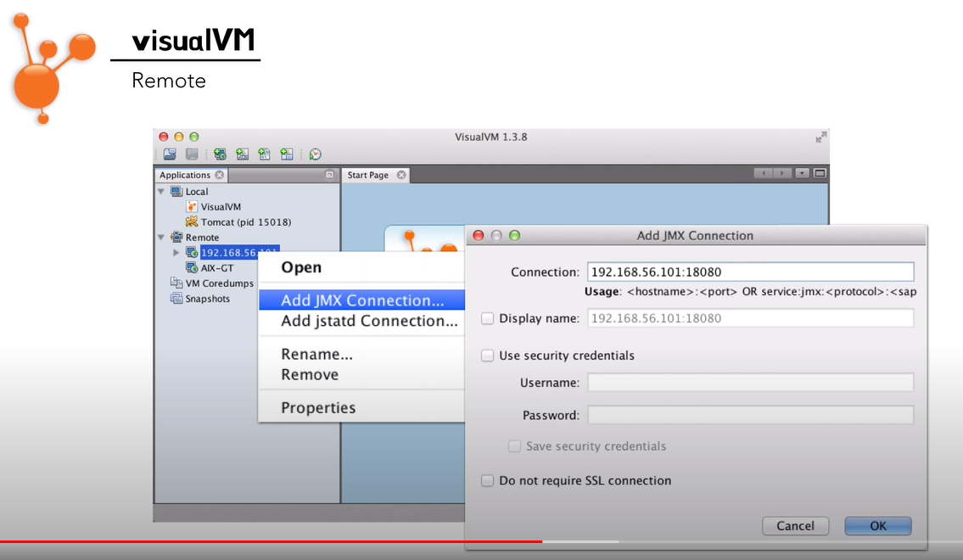Click the VM Coredumps documents icon
This screenshot has width=963, height=560.
[176, 283]
